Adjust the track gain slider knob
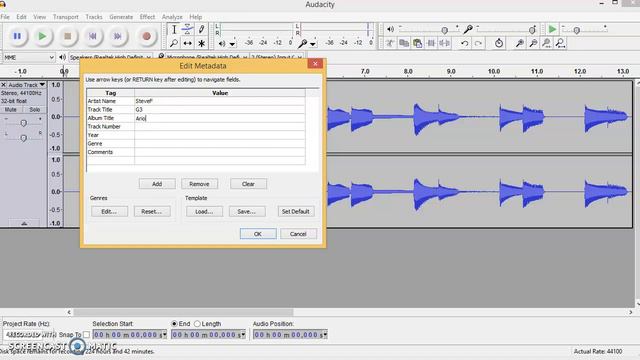The width and height of the screenshot is (640, 360). click(x=23, y=123)
